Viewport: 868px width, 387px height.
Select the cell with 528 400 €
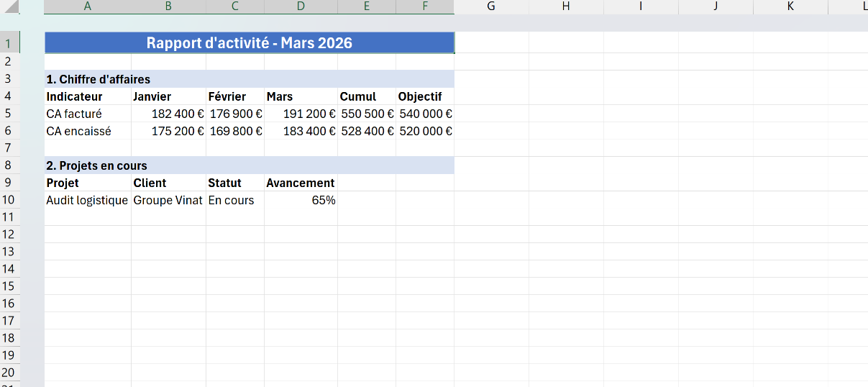pos(367,131)
